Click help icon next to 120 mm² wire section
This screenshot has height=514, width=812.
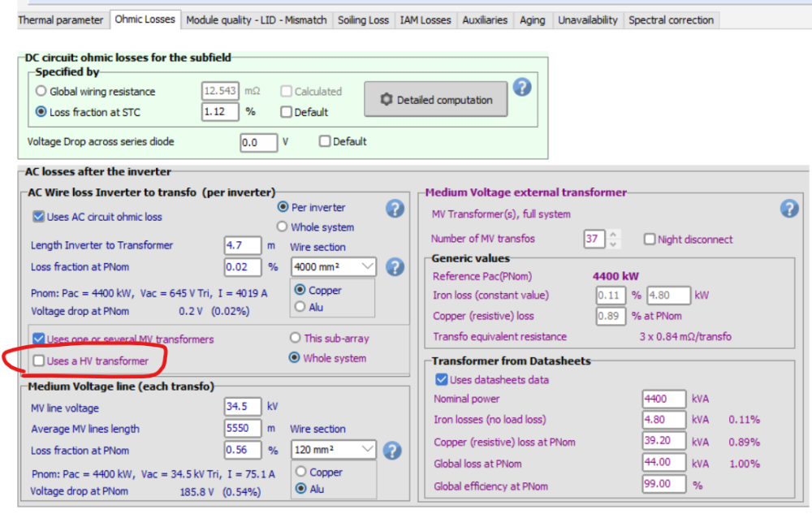pos(392,451)
